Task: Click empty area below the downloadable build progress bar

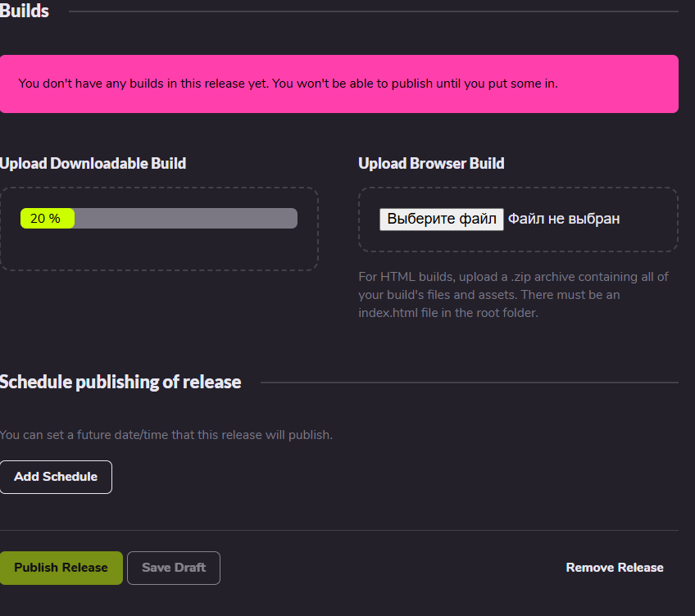Action: [x=159, y=251]
